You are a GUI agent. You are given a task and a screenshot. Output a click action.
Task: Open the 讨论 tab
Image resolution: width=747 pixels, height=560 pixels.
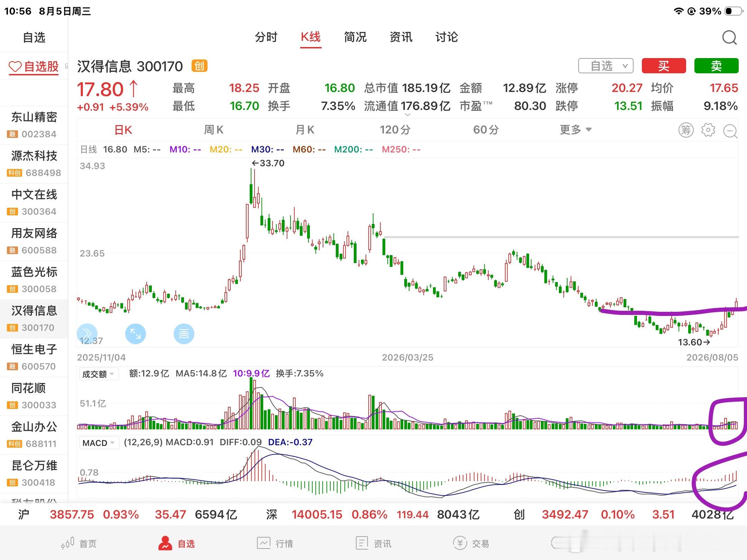click(x=446, y=37)
